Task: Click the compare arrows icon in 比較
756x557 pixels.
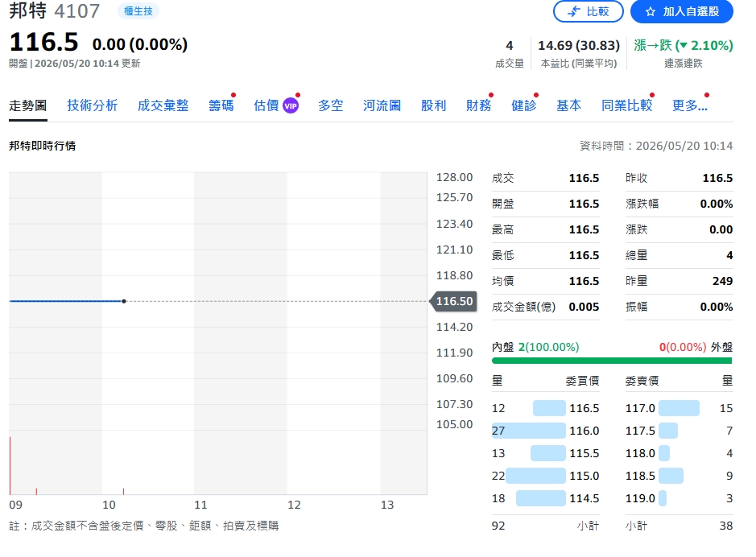Action: coord(574,11)
